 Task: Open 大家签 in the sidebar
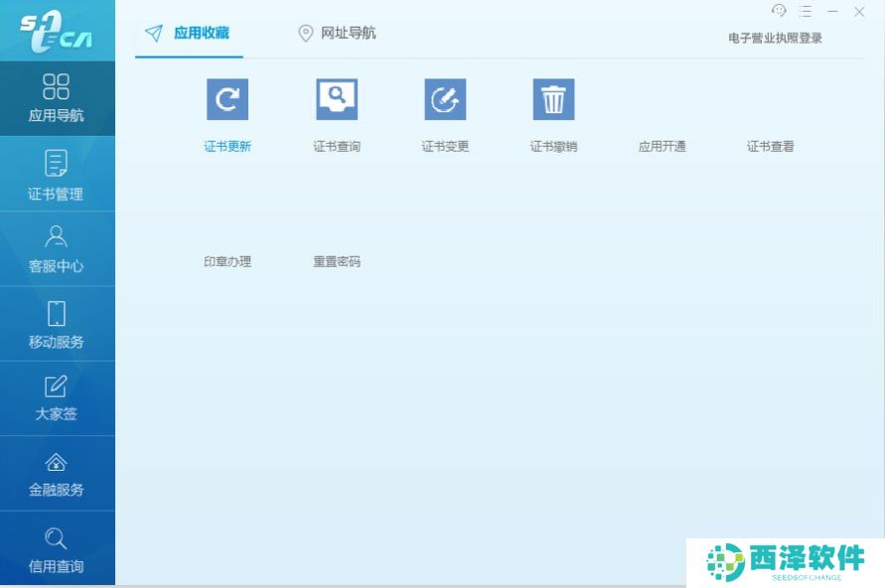coord(57,398)
